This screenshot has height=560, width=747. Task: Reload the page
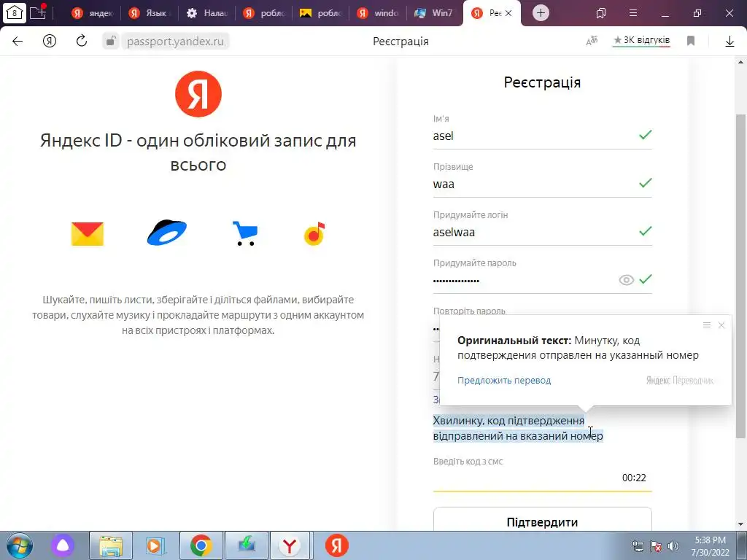pyautogui.click(x=82, y=41)
